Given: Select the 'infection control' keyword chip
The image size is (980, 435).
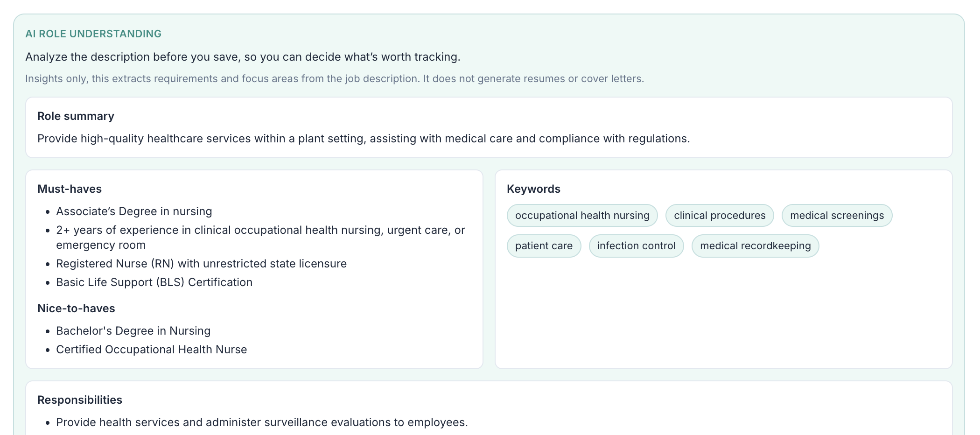Looking at the screenshot, I should pyautogui.click(x=636, y=246).
